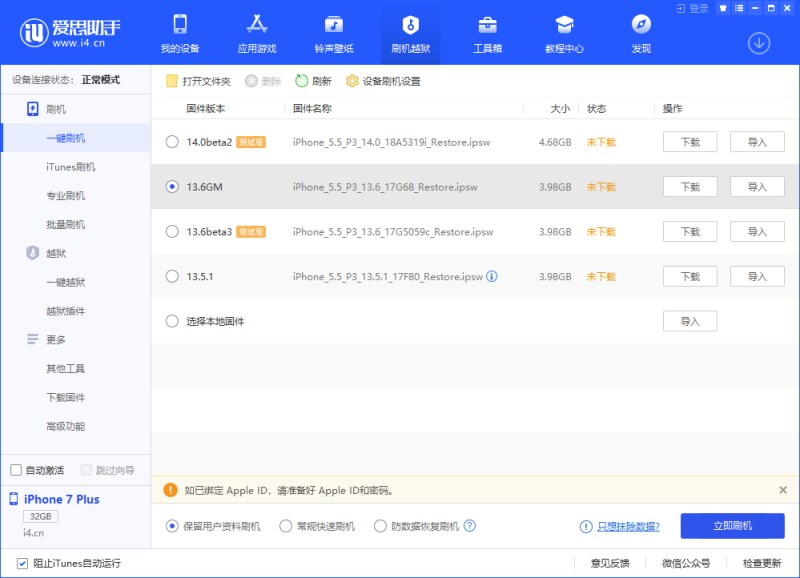This screenshot has height=578, width=800.
Task: Click the 固件版本 column header
Action: 206,109
